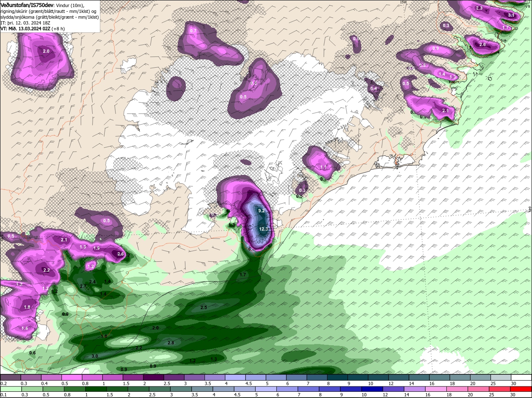Click the "Vindur (10m)" label in header
Image resolution: width=532 pixels, height=398 pixels.
pos(69,5)
